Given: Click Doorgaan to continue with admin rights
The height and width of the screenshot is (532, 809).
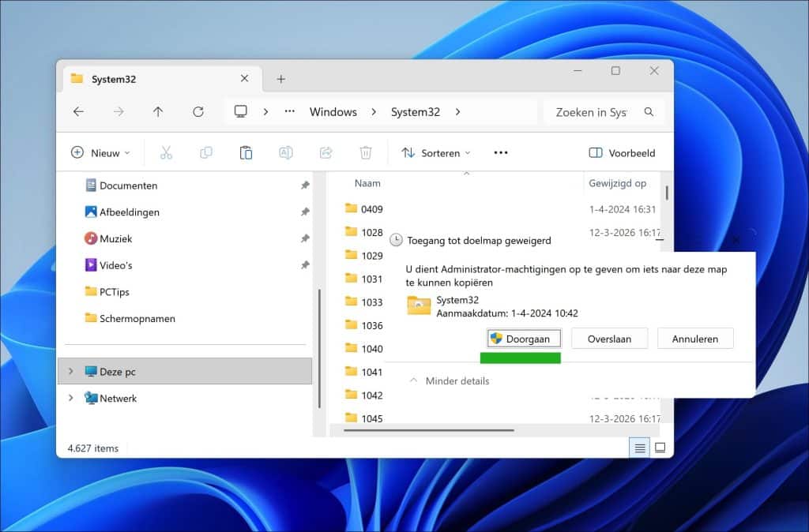Looking at the screenshot, I should [525, 339].
